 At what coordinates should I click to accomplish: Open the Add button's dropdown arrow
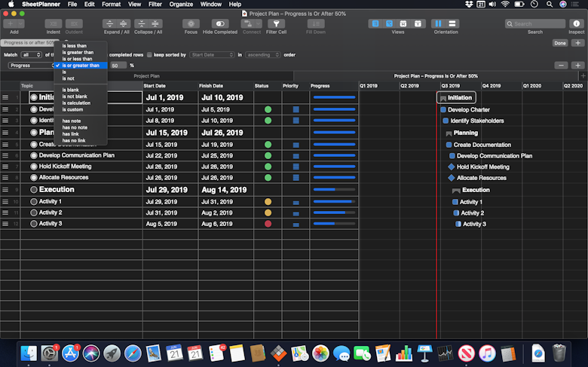coord(20,23)
